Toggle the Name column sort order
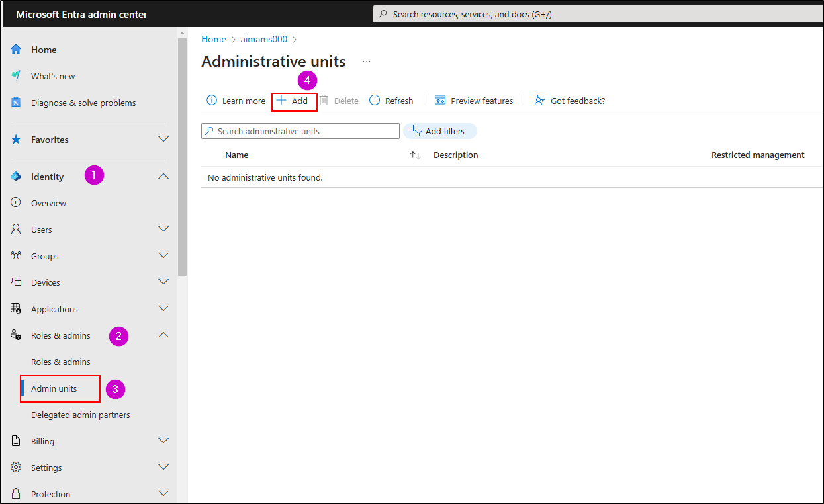Screen dimensions: 824x504 [414, 155]
